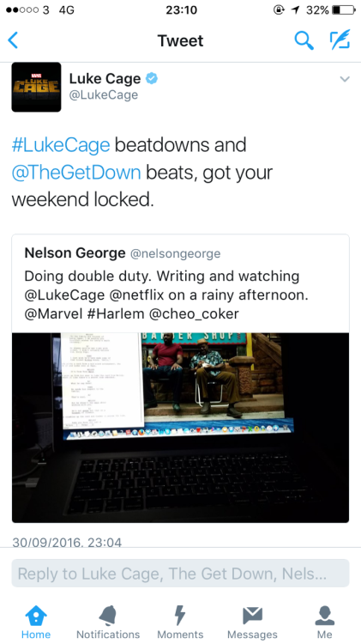Open the Notifications bell tab
Image resolution: width=361 pixels, height=644 pixels.
(108, 623)
